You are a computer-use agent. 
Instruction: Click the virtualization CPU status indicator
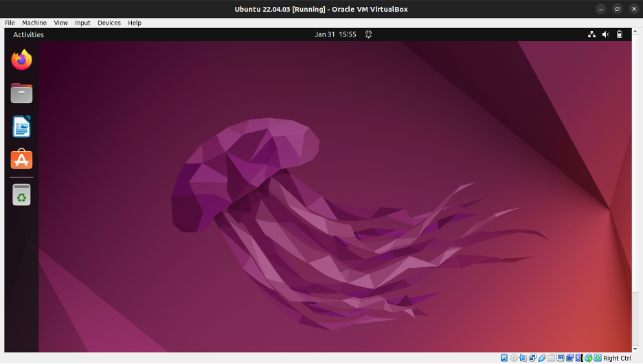[x=579, y=358]
